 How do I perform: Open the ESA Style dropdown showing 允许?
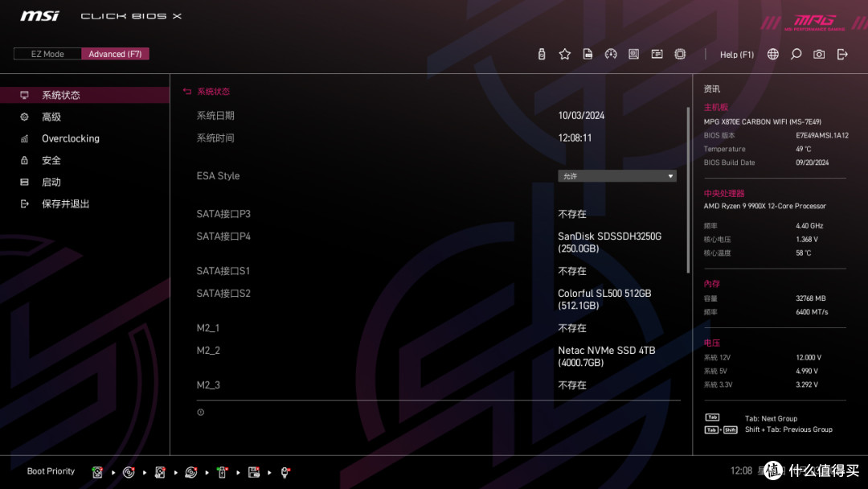pos(616,176)
